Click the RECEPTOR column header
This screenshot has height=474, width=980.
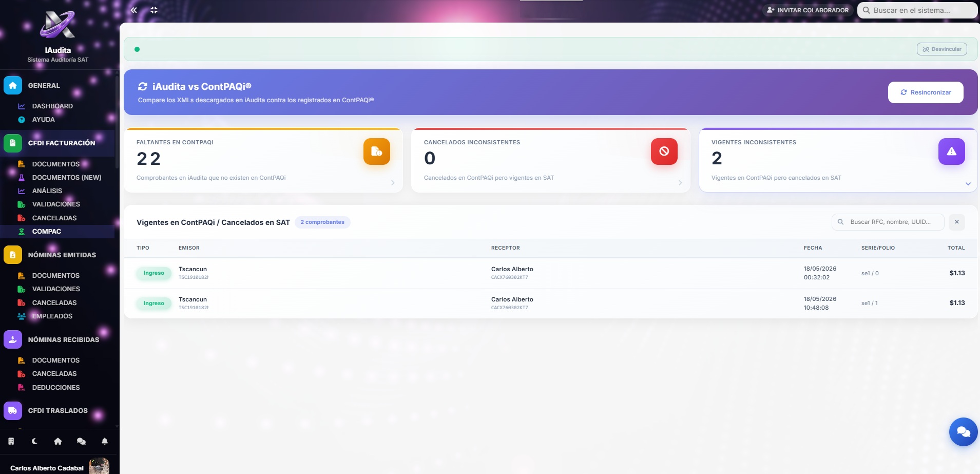click(x=506, y=248)
